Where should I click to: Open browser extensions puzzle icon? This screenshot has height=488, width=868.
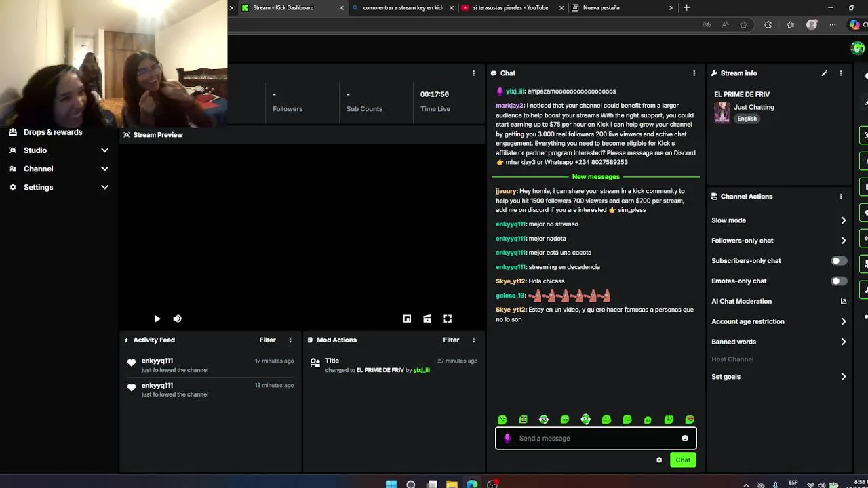[768, 25]
